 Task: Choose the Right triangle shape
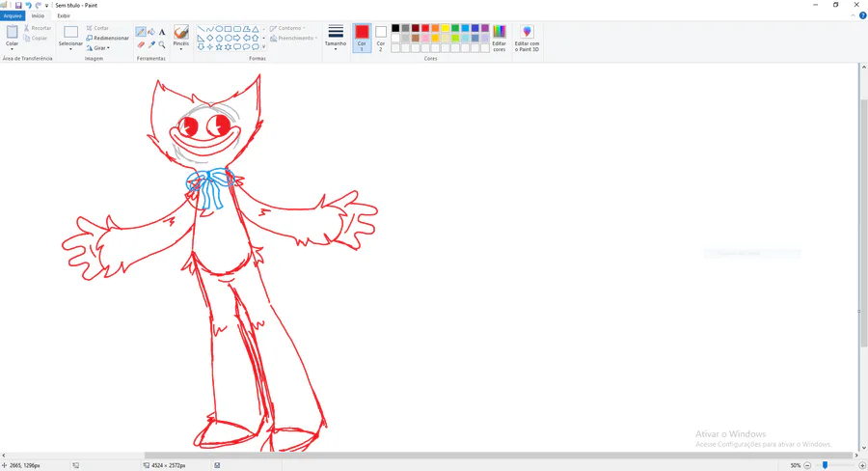tap(201, 39)
